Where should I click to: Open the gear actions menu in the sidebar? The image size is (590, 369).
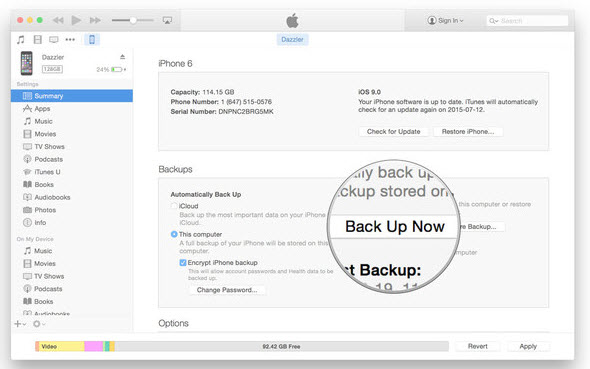click(39, 324)
